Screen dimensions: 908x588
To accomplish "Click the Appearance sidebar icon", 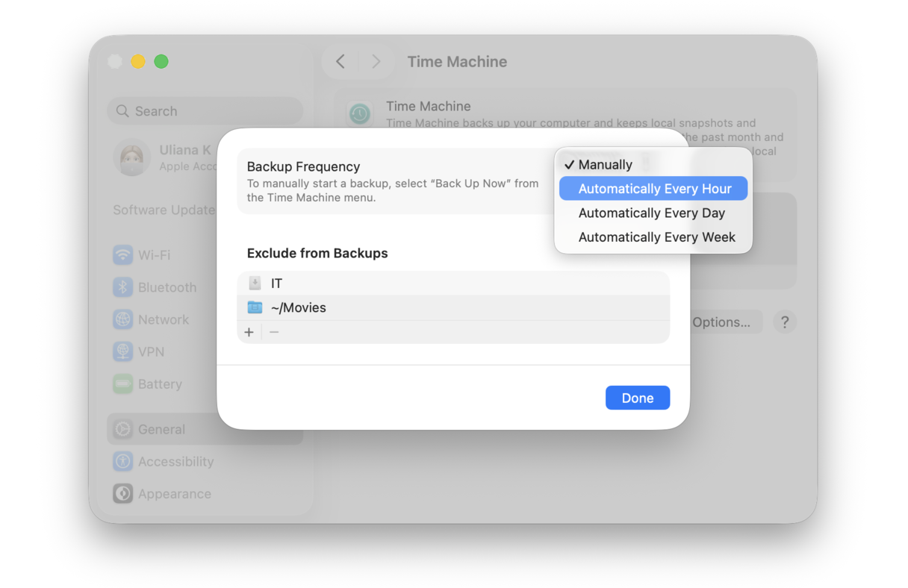I will pyautogui.click(x=122, y=494).
